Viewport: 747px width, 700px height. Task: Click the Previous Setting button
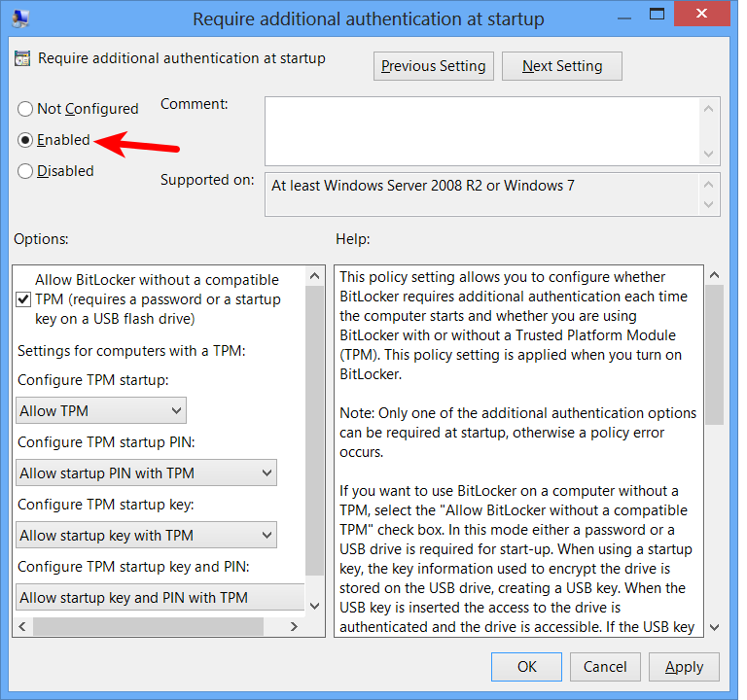click(x=434, y=66)
